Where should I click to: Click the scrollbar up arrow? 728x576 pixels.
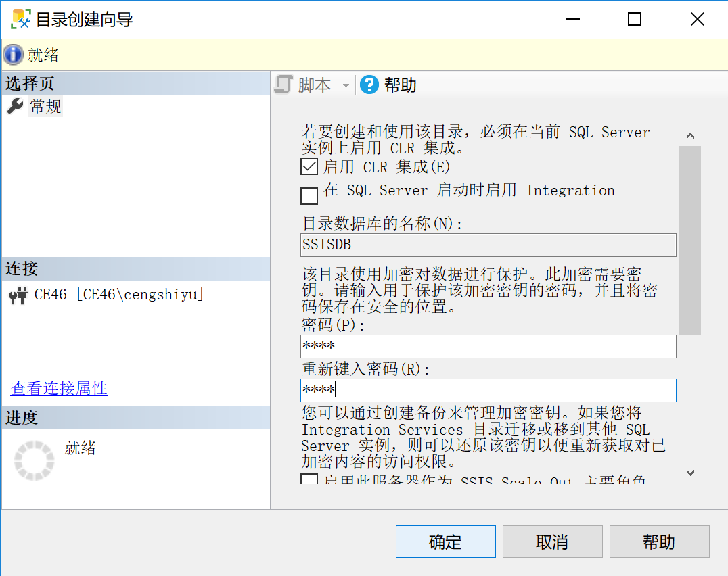click(690, 135)
